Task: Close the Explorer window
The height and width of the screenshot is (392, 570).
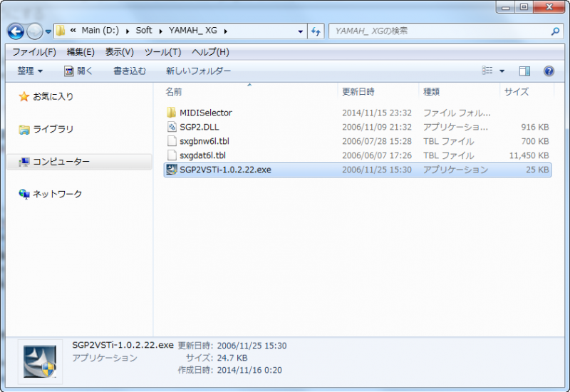Action: 549,6
